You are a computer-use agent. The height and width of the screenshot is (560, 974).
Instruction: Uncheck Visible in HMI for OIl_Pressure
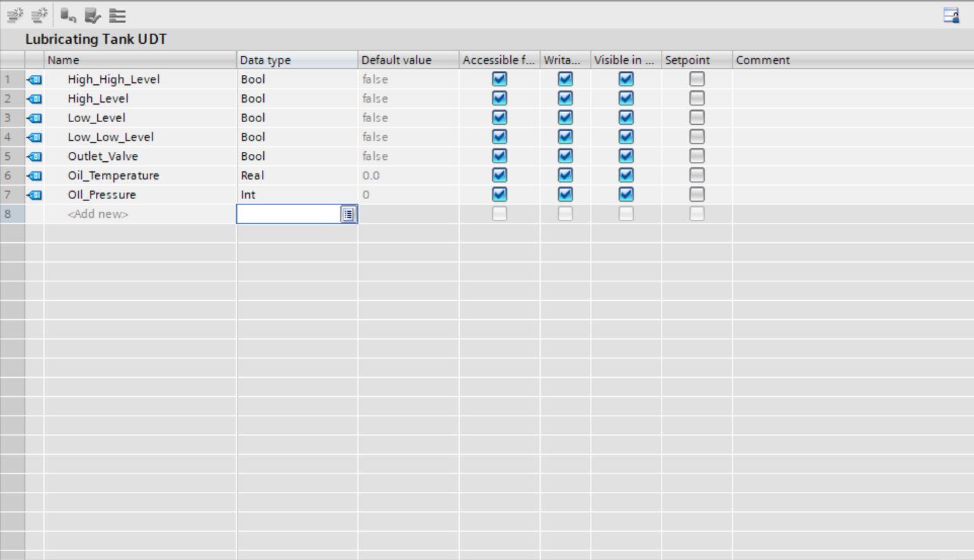pyautogui.click(x=626, y=195)
